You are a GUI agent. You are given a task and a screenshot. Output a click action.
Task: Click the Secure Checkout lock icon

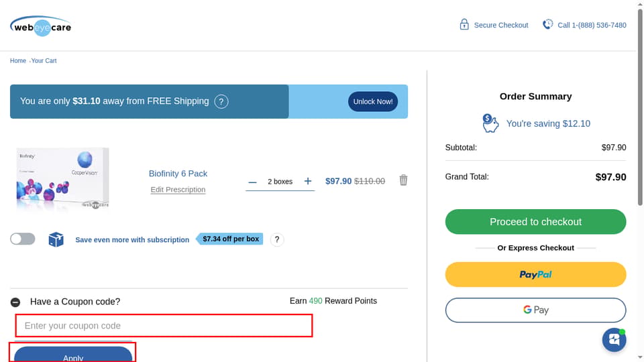click(x=464, y=25)
